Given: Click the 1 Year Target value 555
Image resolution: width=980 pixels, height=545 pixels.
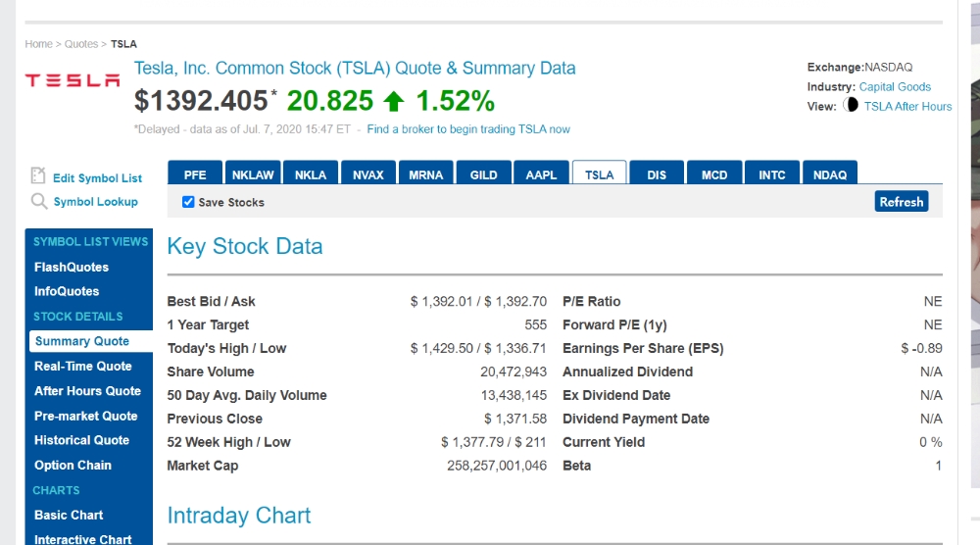Looking at the screenshot, I should point(536,325).
